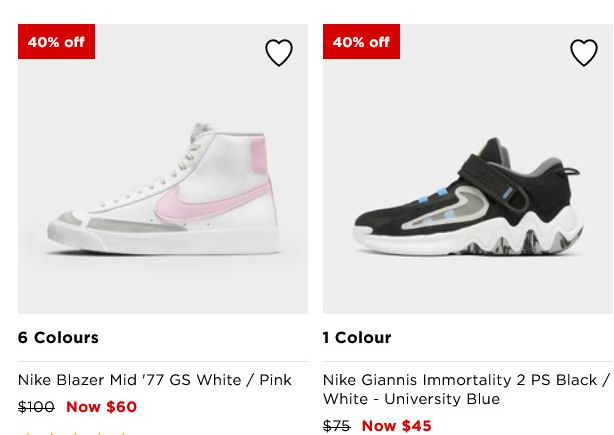The height and width of the screenshot is (435, 614).
Task: Click the 40% off badge on Blazer
Action: (56, 42)
